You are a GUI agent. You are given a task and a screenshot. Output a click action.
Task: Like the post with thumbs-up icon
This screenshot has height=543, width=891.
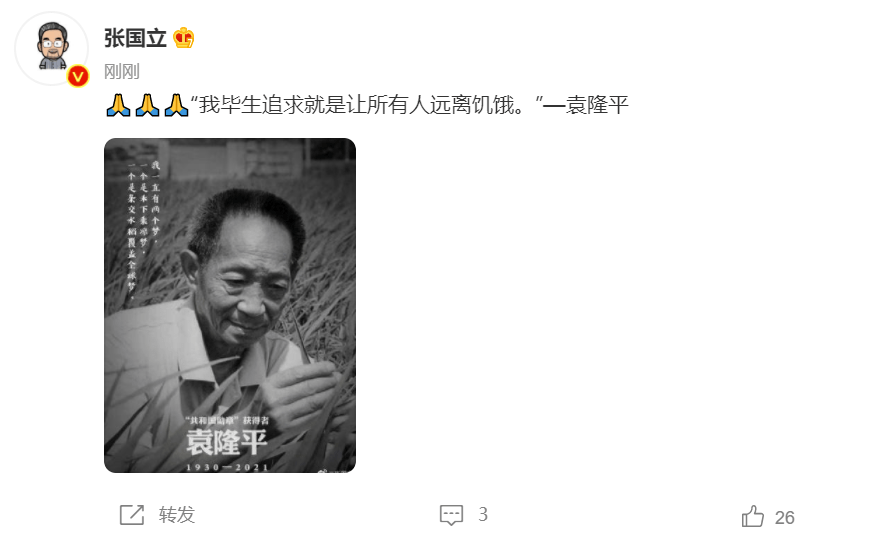pyautogui.click(x=753, y=517)
